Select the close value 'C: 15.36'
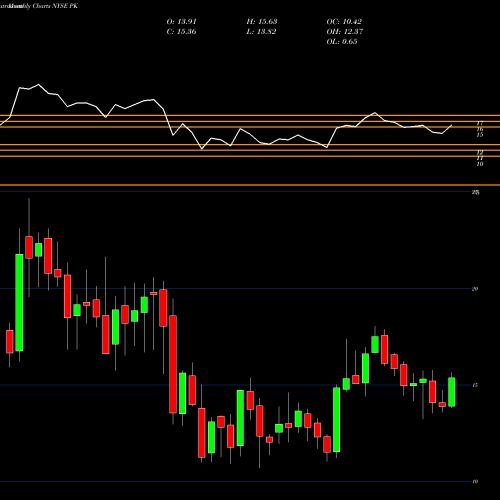The image size is (500, 500). 182,32
